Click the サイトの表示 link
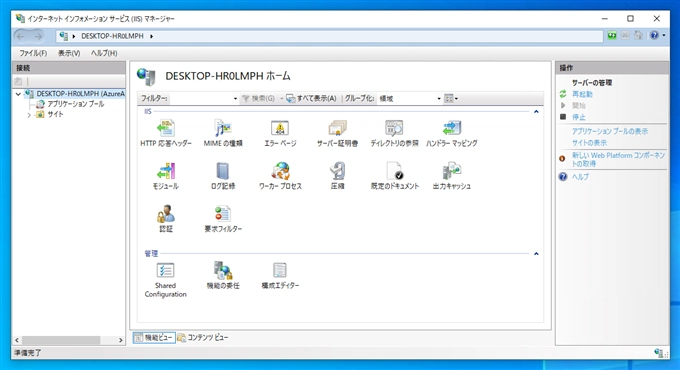680x370 pixels. coord(589,143)
